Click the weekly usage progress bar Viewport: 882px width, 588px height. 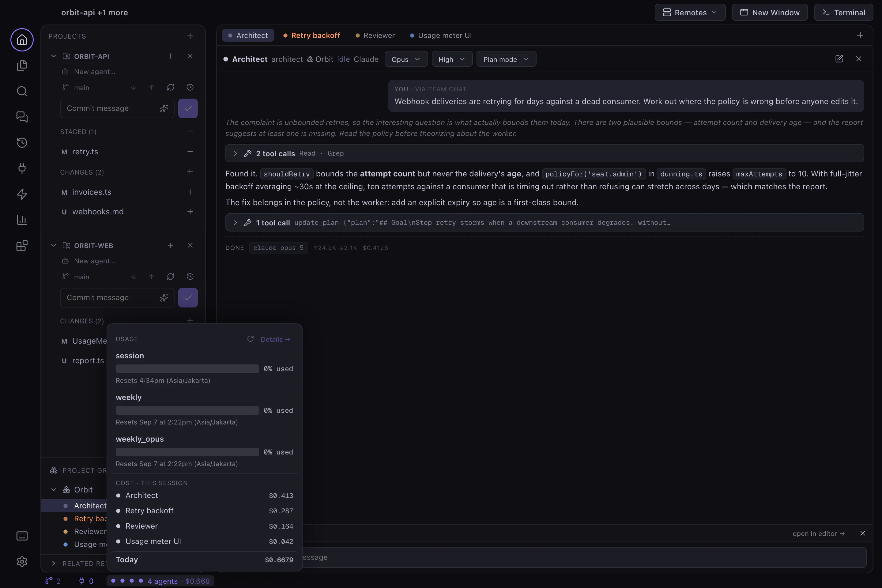(x=187, y=410)
